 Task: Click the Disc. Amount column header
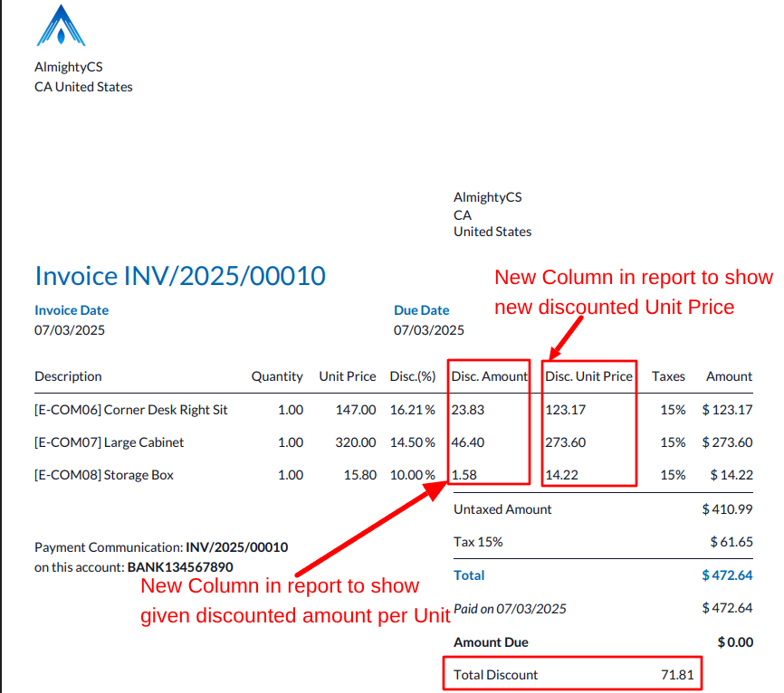tap(489, 376)
